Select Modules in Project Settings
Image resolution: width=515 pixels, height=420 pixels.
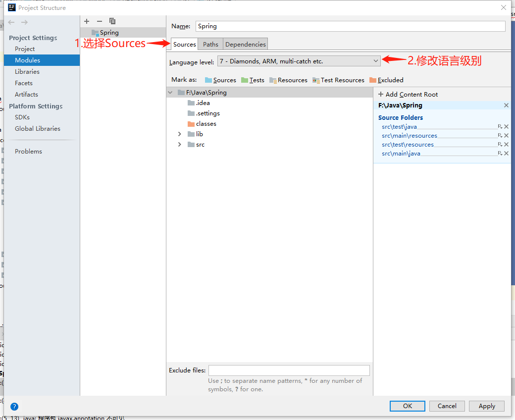click(42, 60)
